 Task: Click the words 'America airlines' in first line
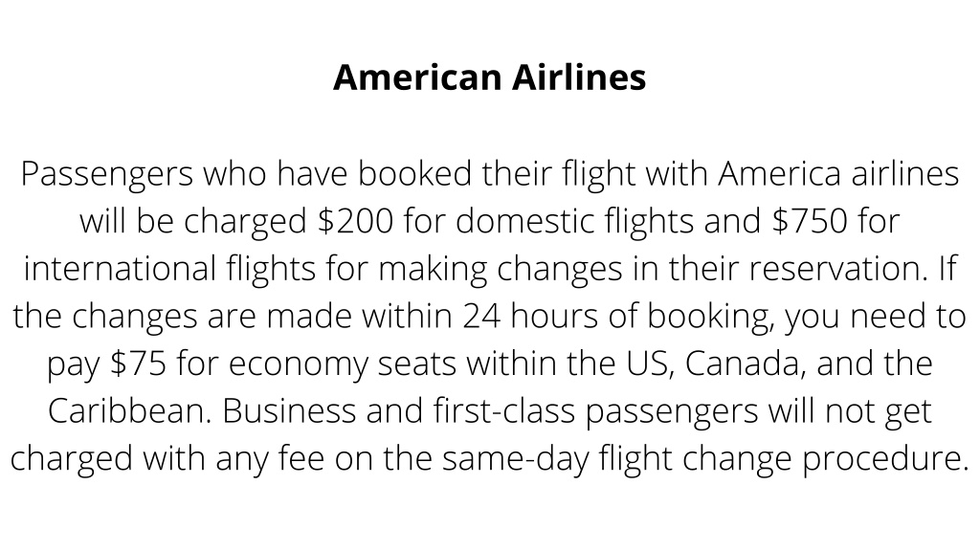[x=838, y=173]
